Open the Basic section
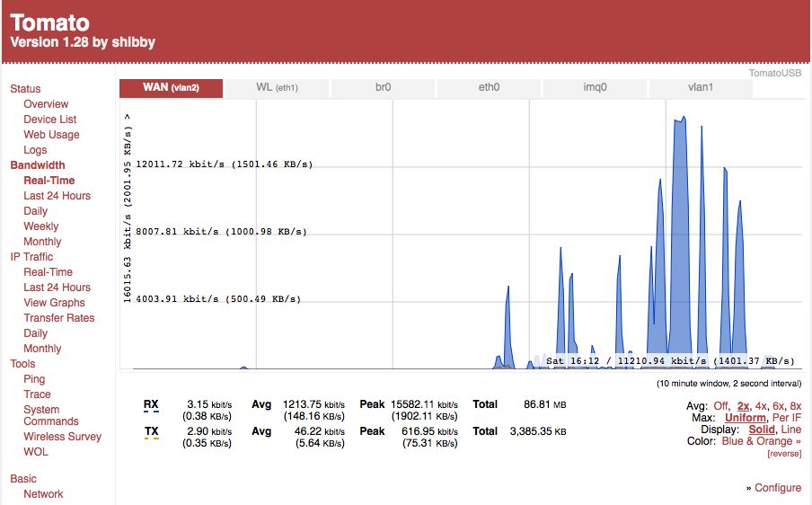The height and width of the screenshot is (505, 812). tap(22, 479)
